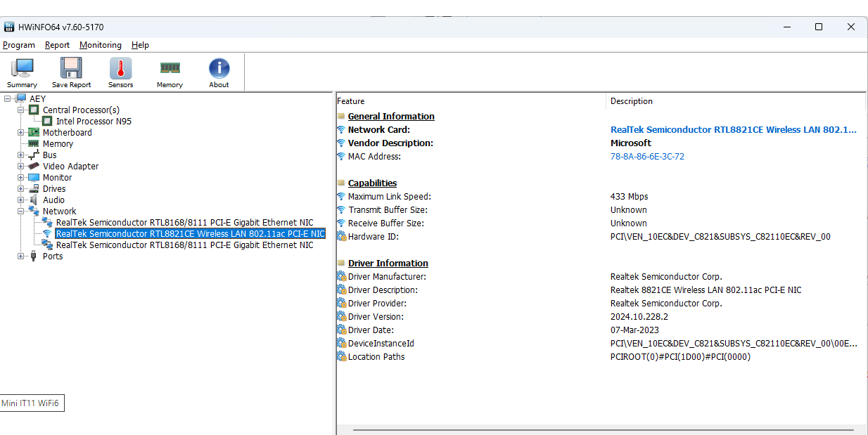
Task: Click the Video Adapter card icon
Action: click(x=34, y=166)
